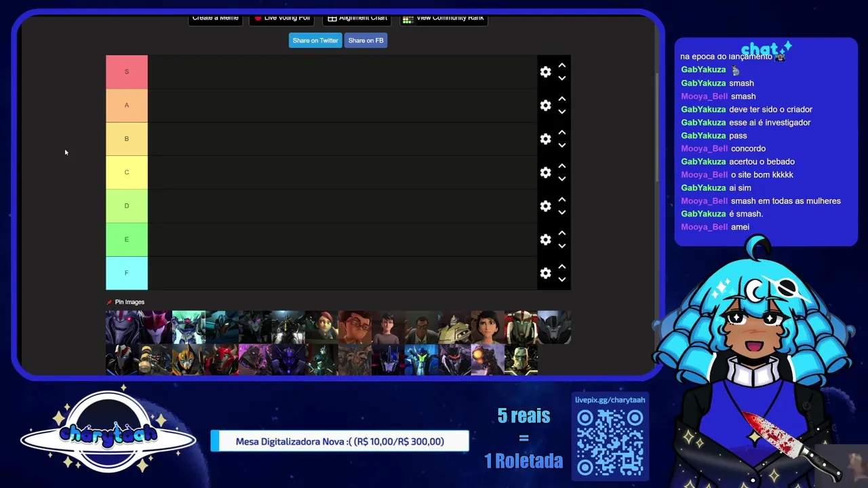Viewport: 868px width, 488px height.
Task: Move tier E row down
Action: pyautogui.click(x=561, y=245)
